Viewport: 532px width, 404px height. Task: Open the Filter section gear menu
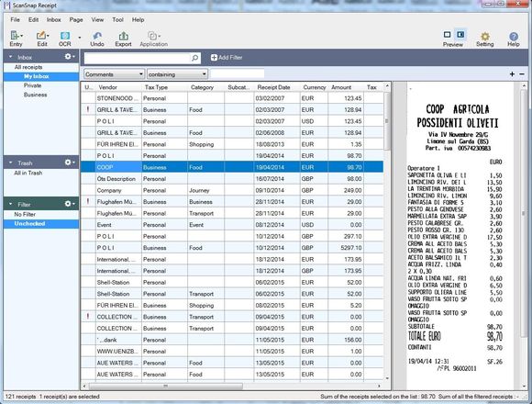point(69,203)
